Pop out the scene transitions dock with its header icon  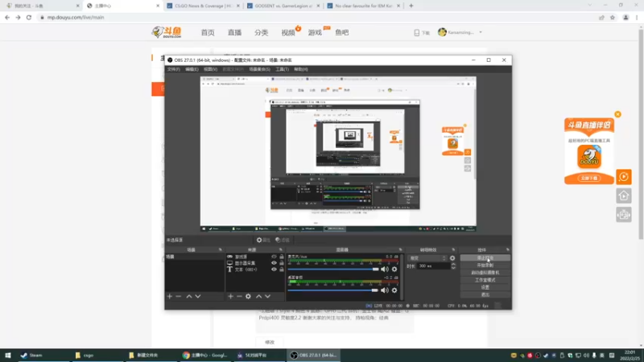453,249
